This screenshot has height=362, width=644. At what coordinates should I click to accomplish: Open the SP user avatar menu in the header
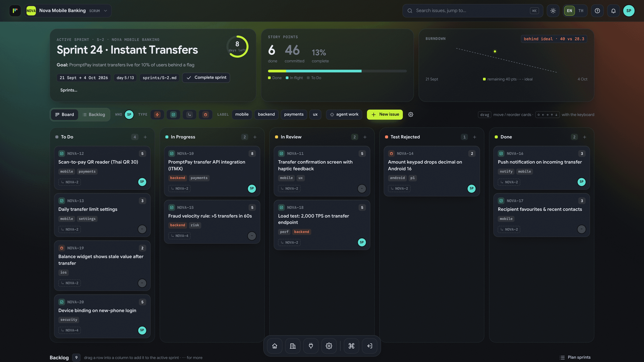(629, 11)
